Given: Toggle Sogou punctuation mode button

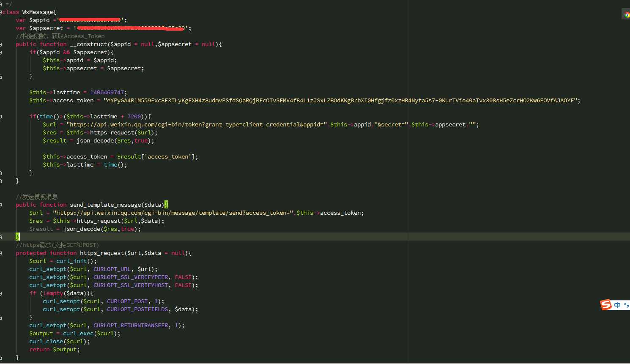Looking at the screenshot, I should [627, 305].
